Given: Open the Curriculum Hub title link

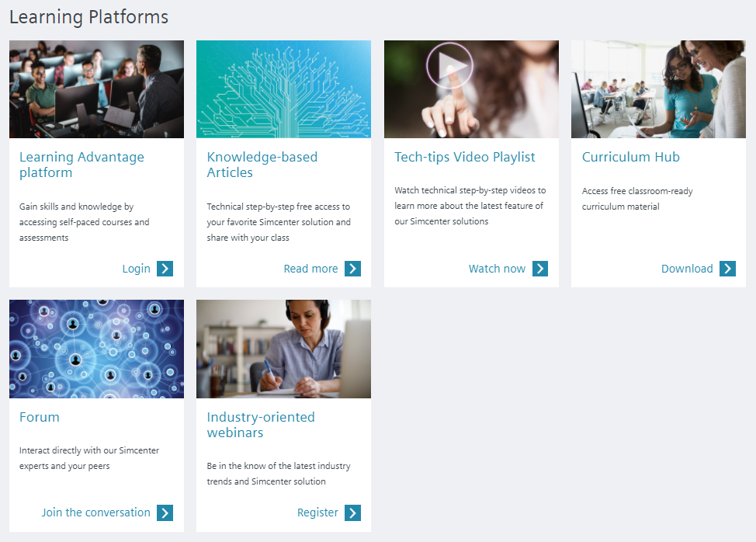Looking at the screenshot, I should [630, 157].
